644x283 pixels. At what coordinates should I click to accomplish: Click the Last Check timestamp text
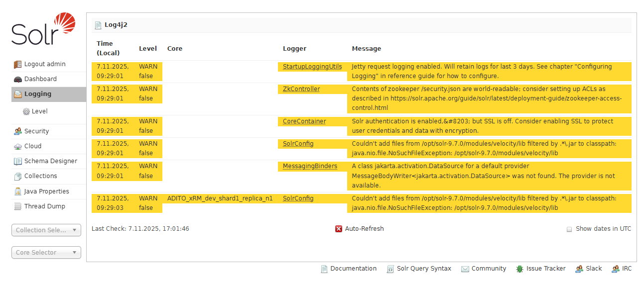tap(140, 229)
